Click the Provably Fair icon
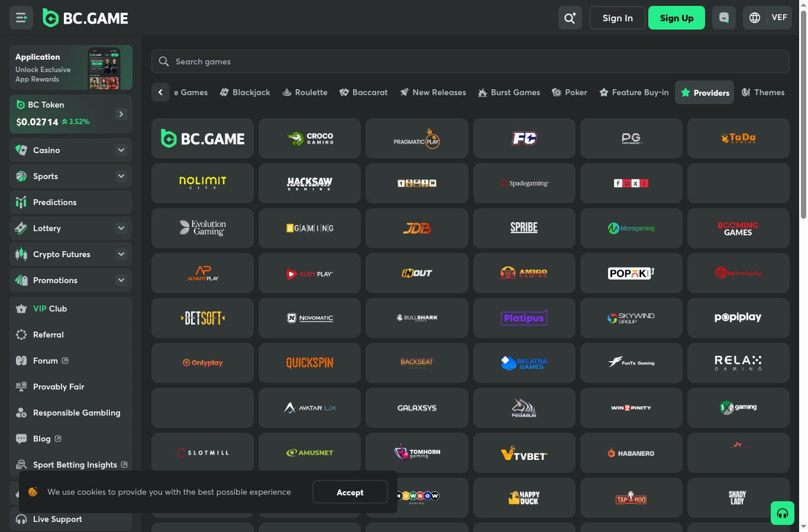The height and width of the screenshot is (532, 808). (x=21, y=387)
